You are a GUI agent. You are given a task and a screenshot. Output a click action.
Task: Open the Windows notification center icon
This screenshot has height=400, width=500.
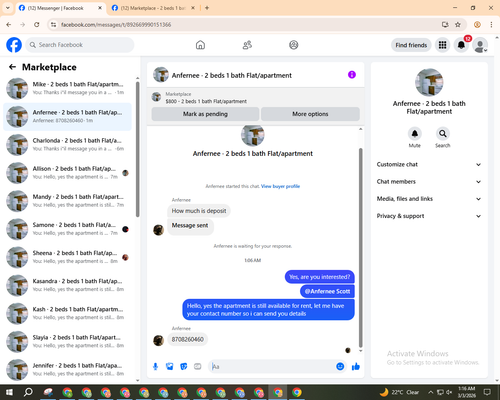coord(487,392)
